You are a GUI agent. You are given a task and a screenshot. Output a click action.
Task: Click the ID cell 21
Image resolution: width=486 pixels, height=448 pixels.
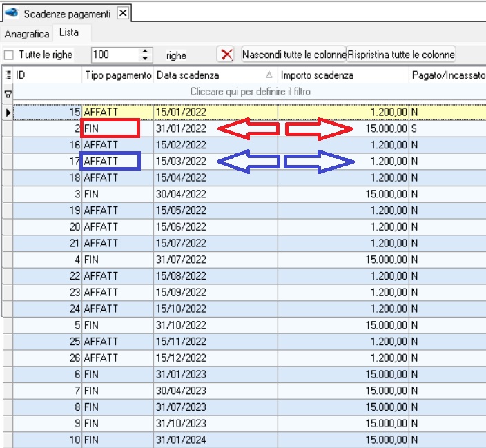click(48, 243)
